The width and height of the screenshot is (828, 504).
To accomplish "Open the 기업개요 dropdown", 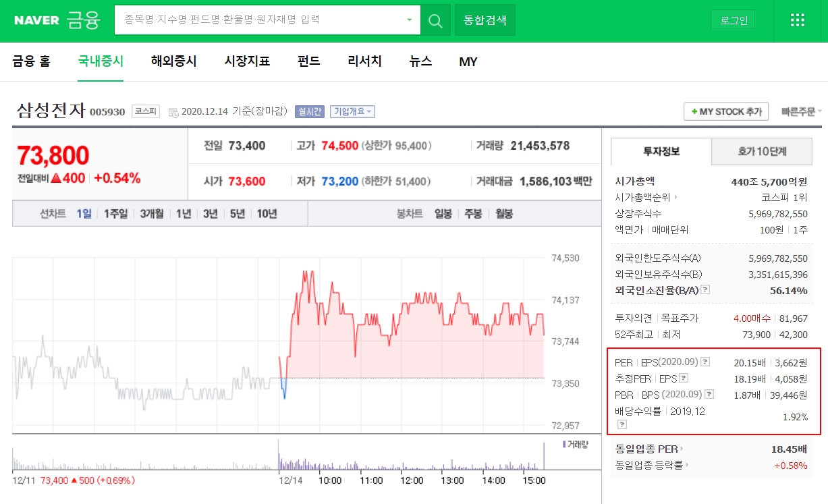I will pos(352,111).
